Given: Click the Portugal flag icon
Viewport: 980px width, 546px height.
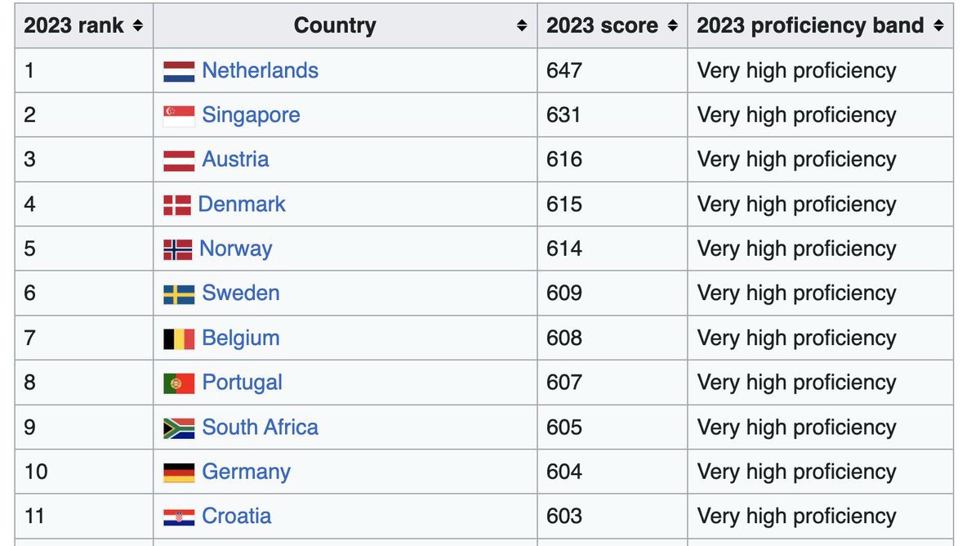Looking at the screenshot, I should point(179,383).
